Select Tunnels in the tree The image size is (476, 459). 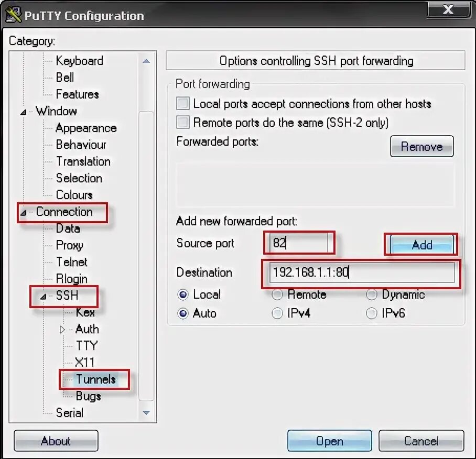(95, 379)
